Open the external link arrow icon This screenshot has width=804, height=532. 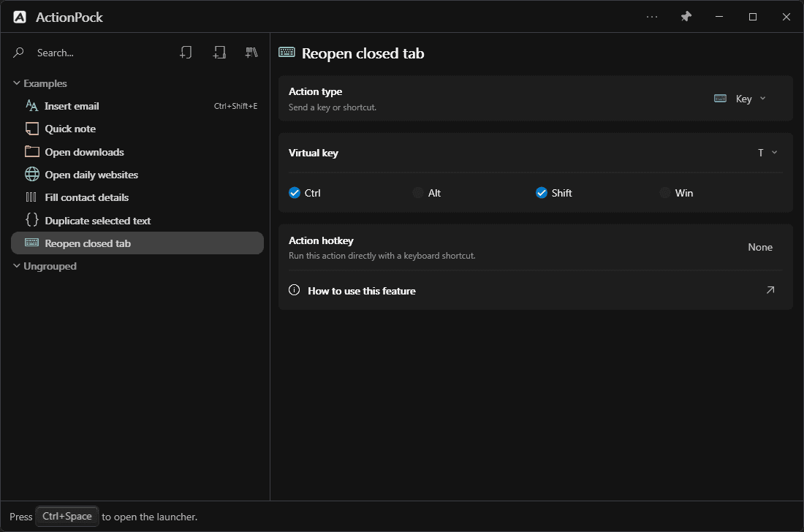(x=770, y=290)
